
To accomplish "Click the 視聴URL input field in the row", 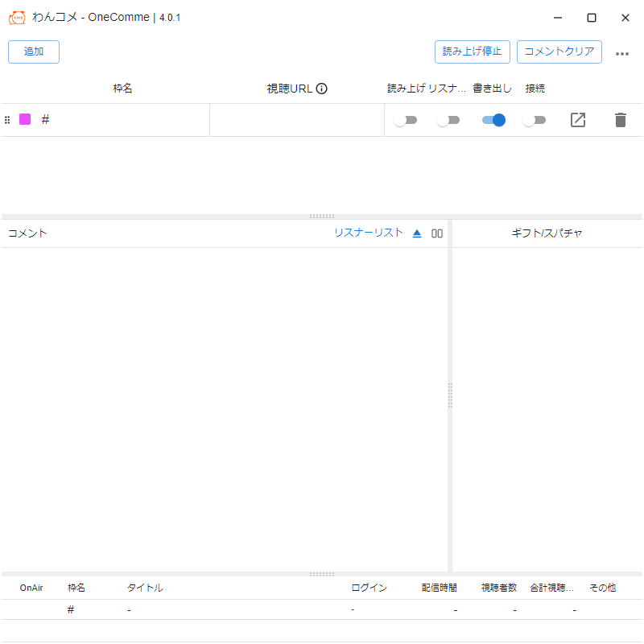I will (296, 120).
